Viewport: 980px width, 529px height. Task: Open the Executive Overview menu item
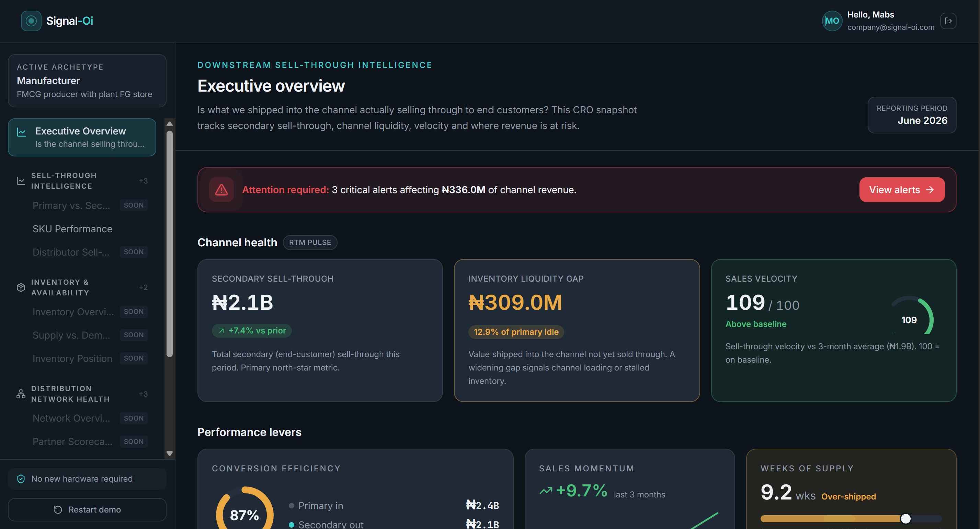click(82, 137)
